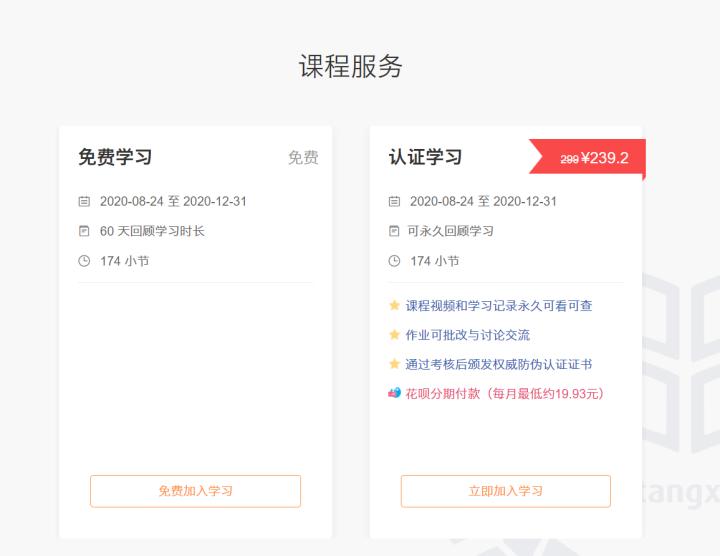Image resolution: width=720 pixels, height=556 pixels.
Task: Click the struck-through 299 original price
Action: pos(569,159)
